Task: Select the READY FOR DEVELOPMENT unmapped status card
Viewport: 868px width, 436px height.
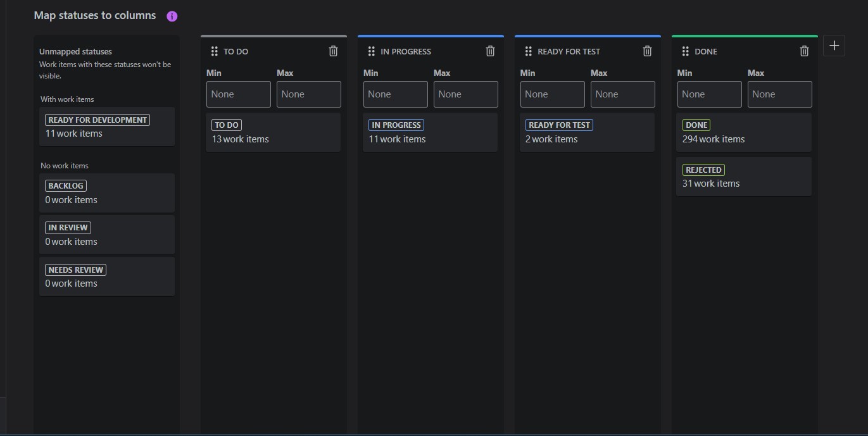Action: pyautogui.click(x=107, y=127)
